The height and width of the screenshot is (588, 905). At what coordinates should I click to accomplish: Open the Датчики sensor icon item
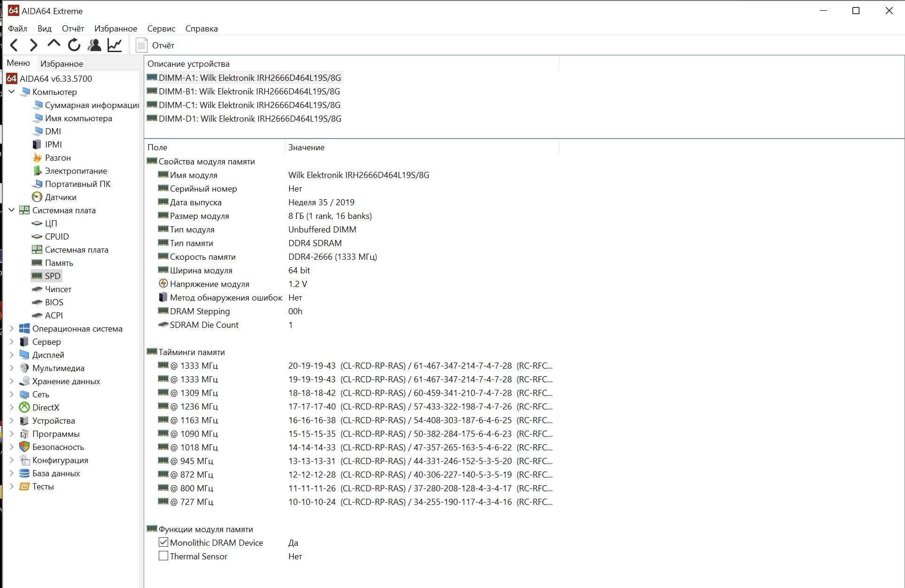[37, 197]
